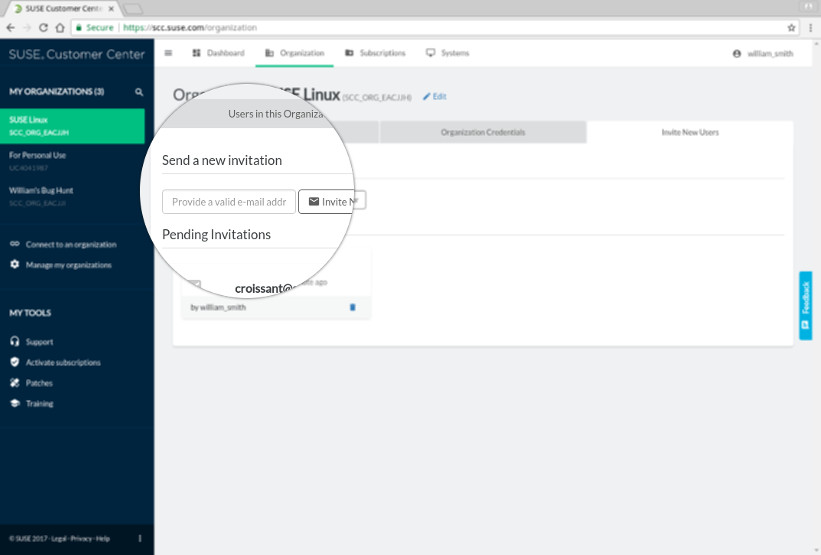Open the Subscriptions menu item

click(x=375, y=53)
